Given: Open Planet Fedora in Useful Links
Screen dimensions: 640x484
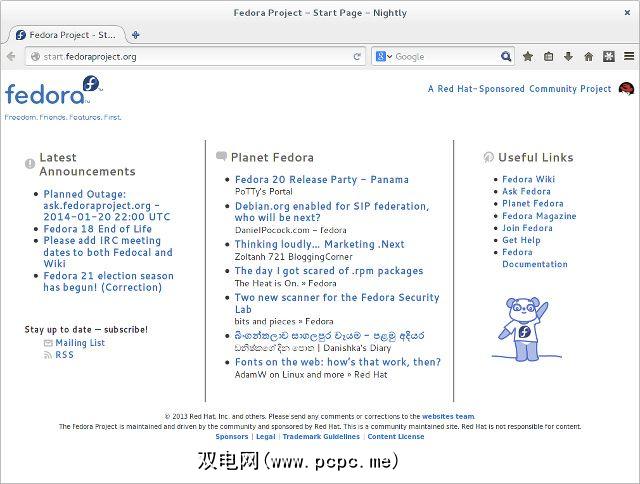Looking at the screenshot, I should pos(533,203).
